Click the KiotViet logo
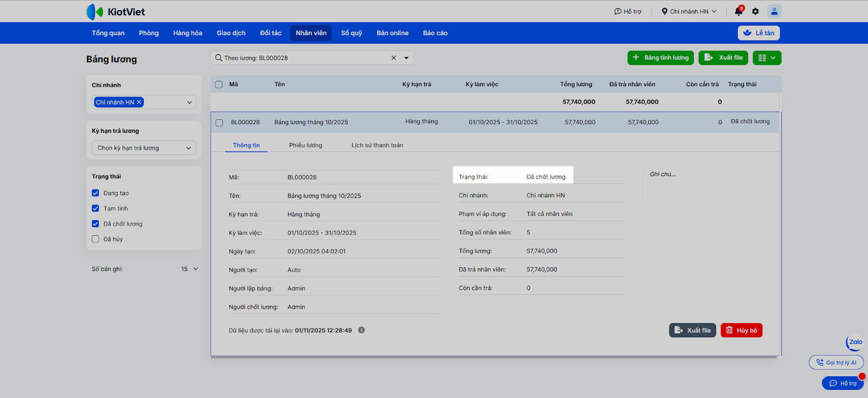This screenshot has height=398, width=868. 116,12
